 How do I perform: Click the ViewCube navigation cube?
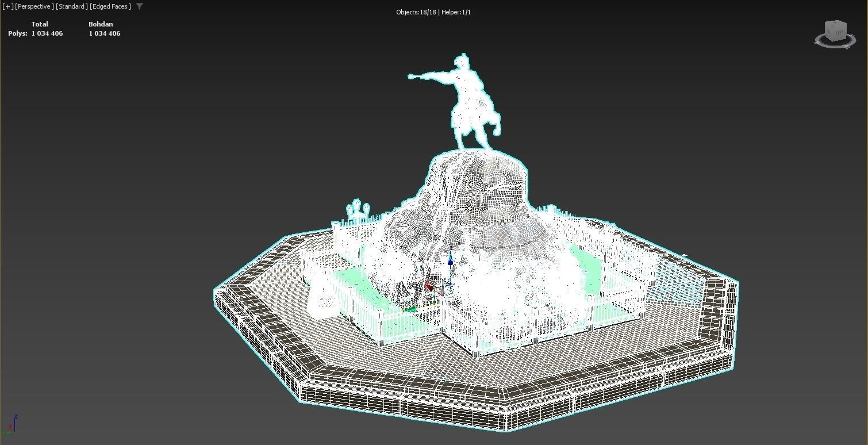click(x=835, y=30)
